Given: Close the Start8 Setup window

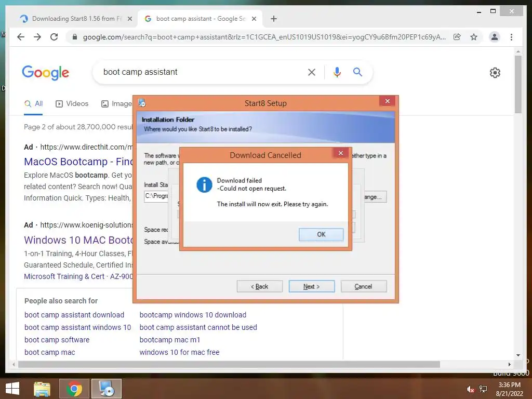Looking at the screenshot, I should pyautogui.click(x=388, y=101).
